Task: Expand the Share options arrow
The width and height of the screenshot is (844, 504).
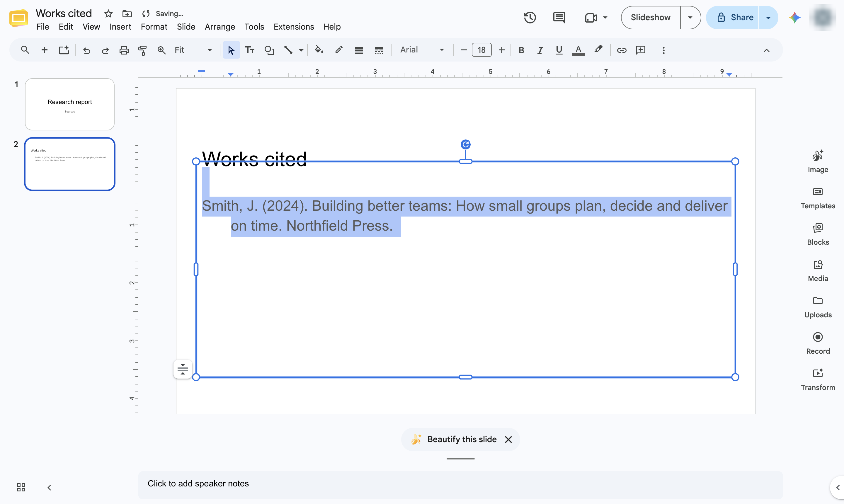Action: point(768,17)
